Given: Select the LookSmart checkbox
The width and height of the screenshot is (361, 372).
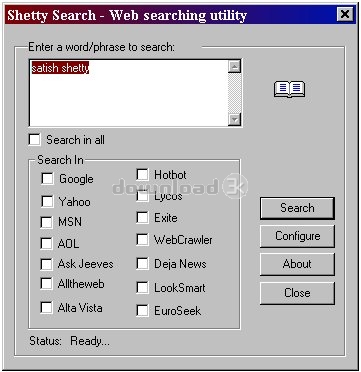Looking at the screenshot, I should (x=143, y=288).
